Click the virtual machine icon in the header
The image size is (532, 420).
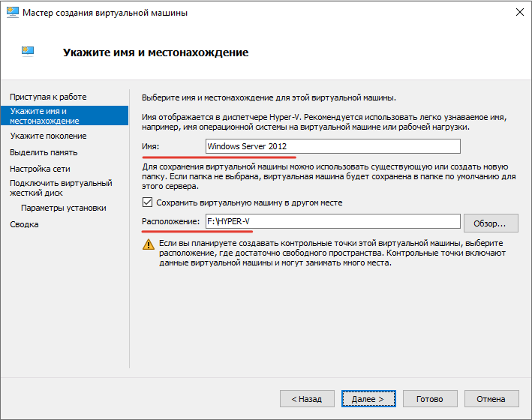(x=29, y=51)
